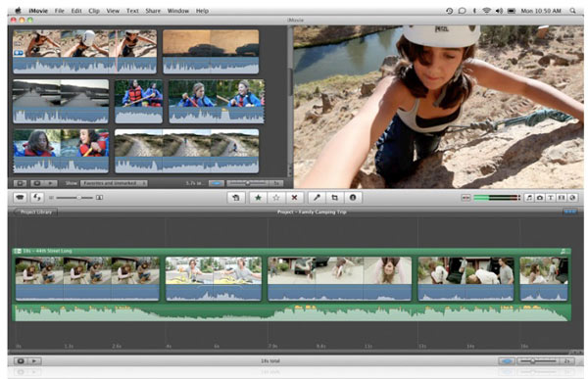Select kayakers in red vests event clip

pyautogui.click(x=139, y=101)
